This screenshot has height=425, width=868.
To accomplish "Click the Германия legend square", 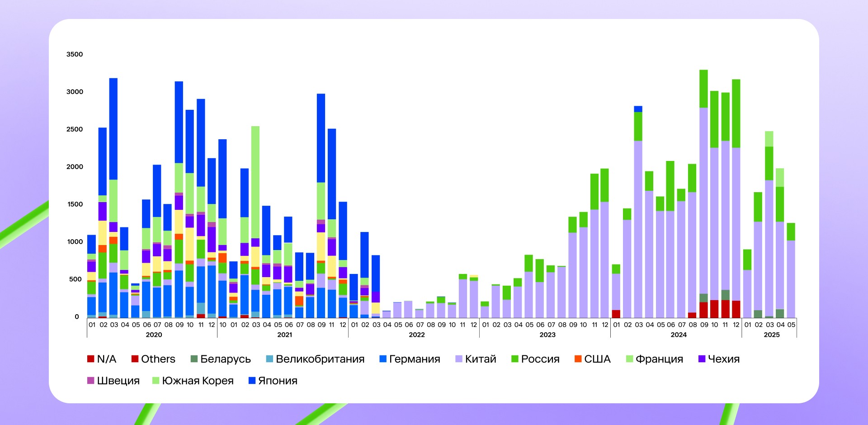I will [x=383, y=359].
